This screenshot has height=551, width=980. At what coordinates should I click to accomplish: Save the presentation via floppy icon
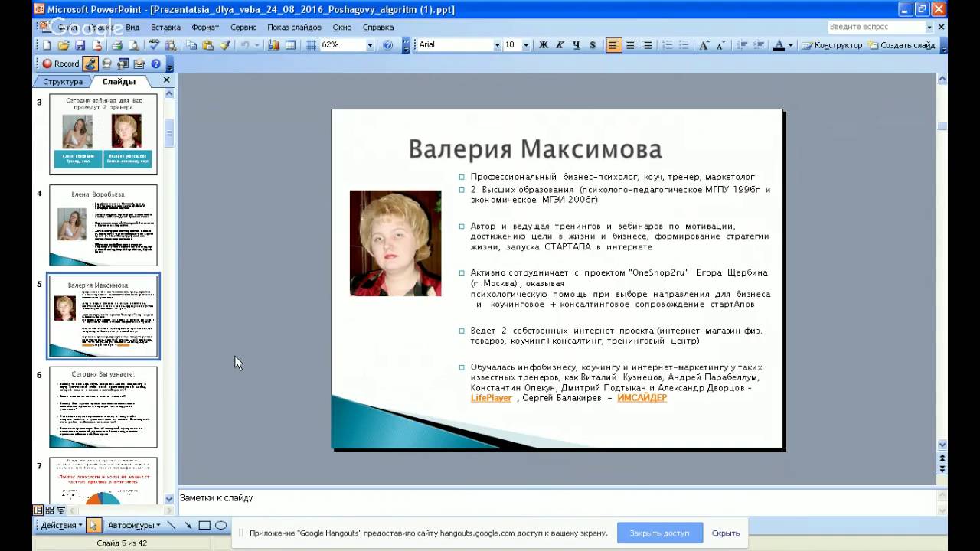(80, 45)
